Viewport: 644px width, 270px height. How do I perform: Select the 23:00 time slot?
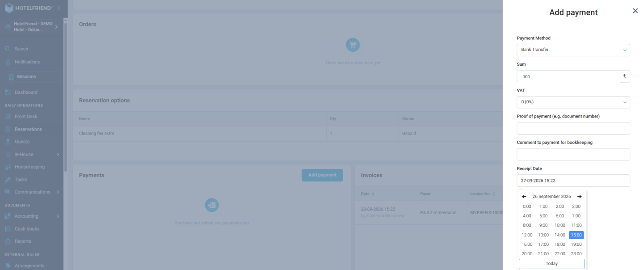576,254
